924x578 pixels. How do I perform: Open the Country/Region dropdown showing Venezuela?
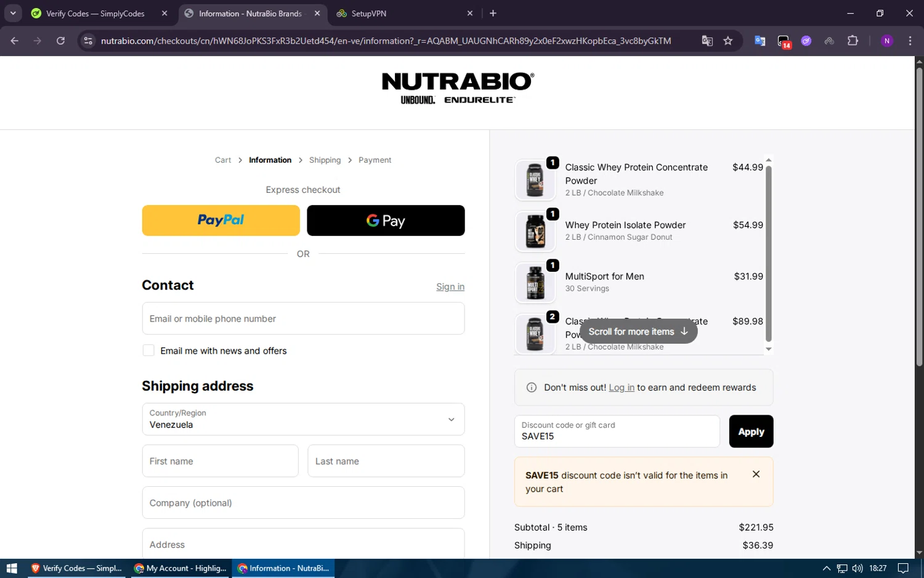pyautogui.click(x=303, y=419)
